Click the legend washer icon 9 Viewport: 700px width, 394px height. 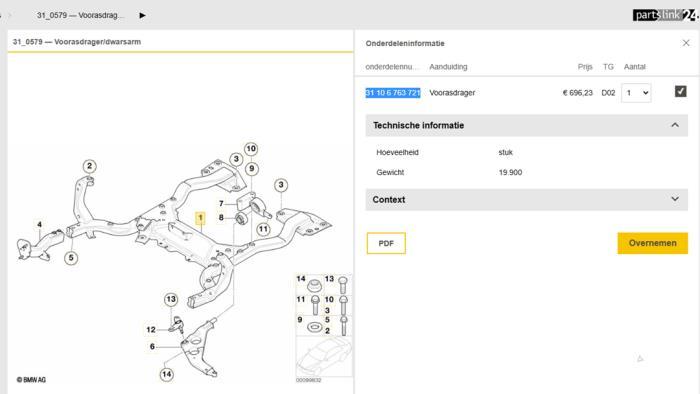tap(314, 327)
